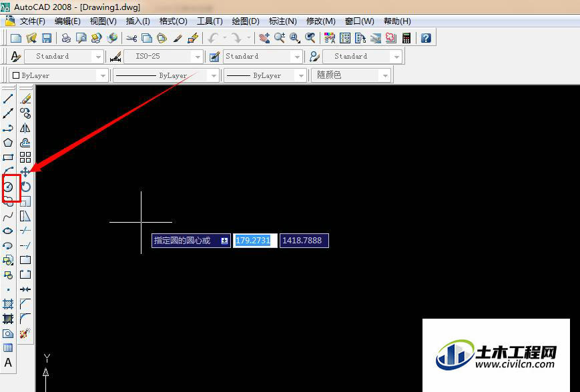The width and height of the screenshot is (580, 392).
Task: Activate the Zoom Realtime tool
Action: click(x=280, y=38)
